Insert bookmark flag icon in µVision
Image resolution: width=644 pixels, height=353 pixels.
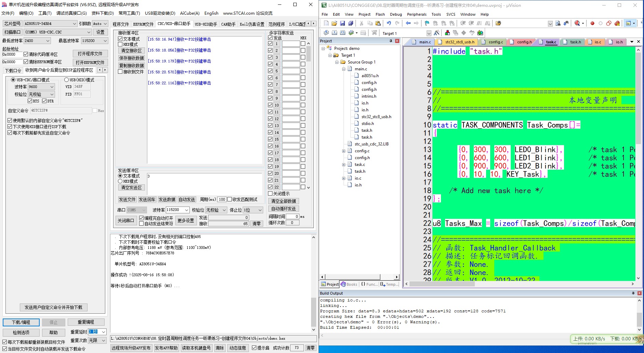click(x=427, y=23)
